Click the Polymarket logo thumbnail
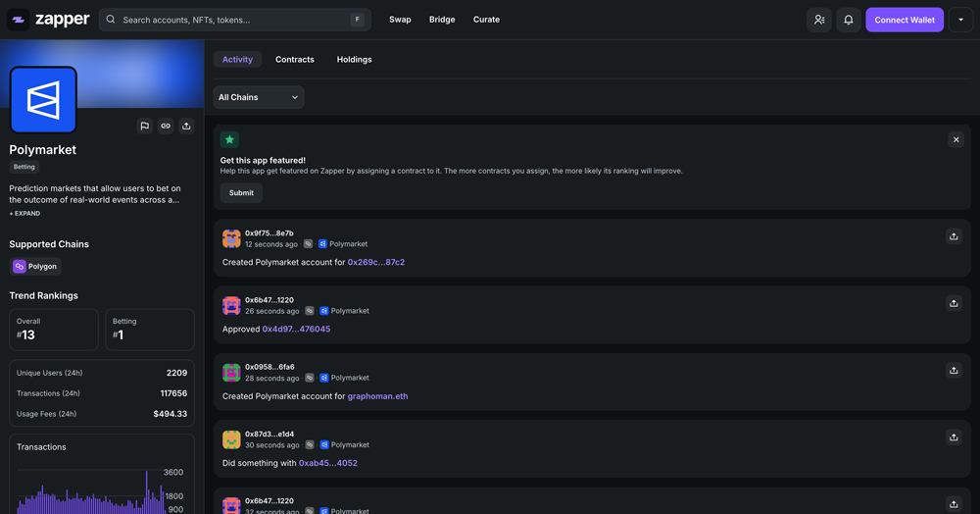The image size is (980, 514). pos(43,99)
